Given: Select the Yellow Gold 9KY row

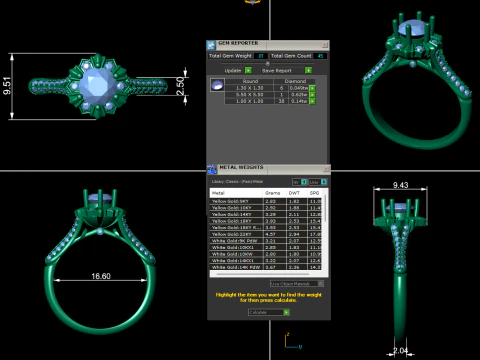Looking at the screenshot, I should tap(266, 201).
